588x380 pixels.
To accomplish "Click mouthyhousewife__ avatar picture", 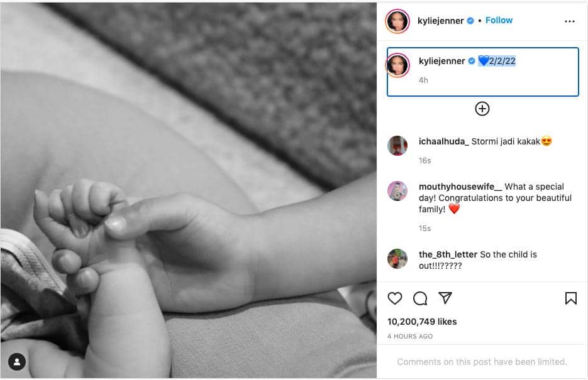I will 397,191.
